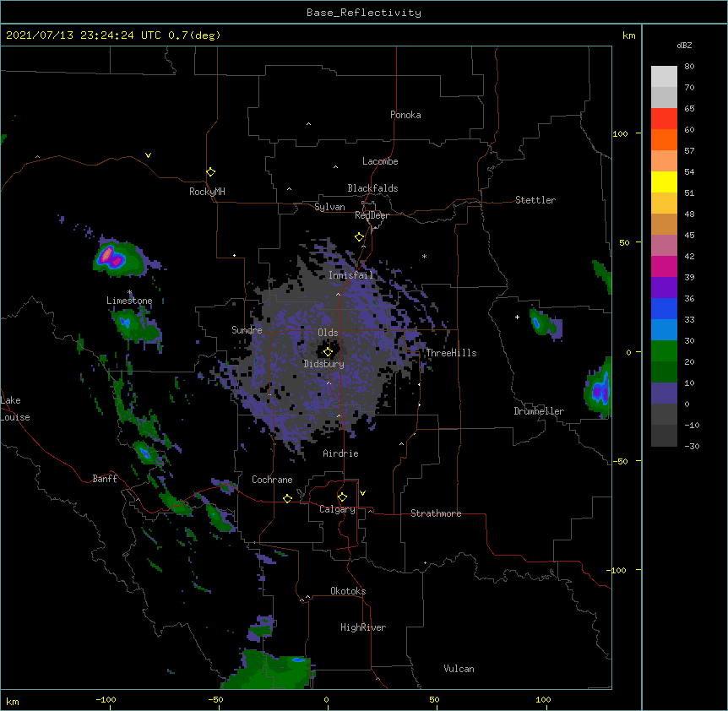Click the yellow station marker above Calgary
Image resolution: width=728 pixels, height=711 pixels.
[x=342, y=497]
